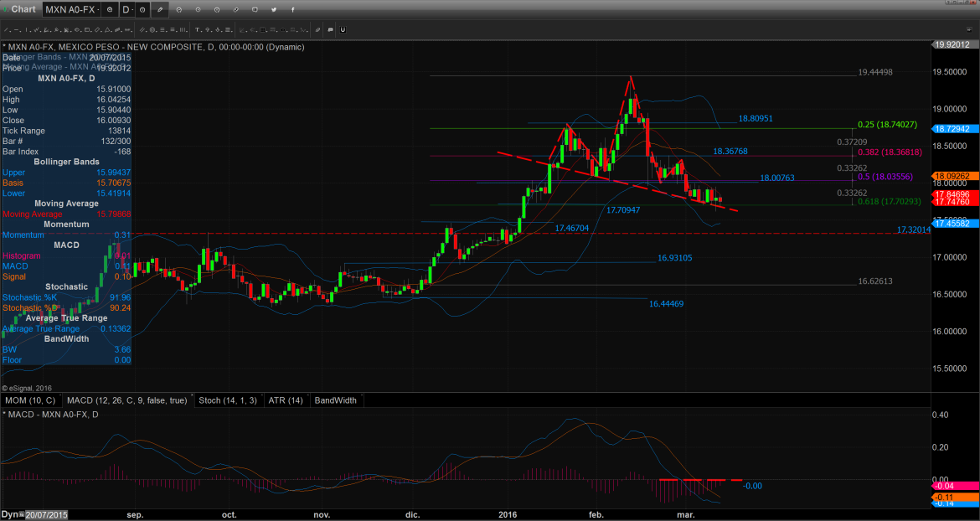Switch to the MACD (12, 26, C, 9) tab
Viewport: 980px width, 521px height.
126,400
